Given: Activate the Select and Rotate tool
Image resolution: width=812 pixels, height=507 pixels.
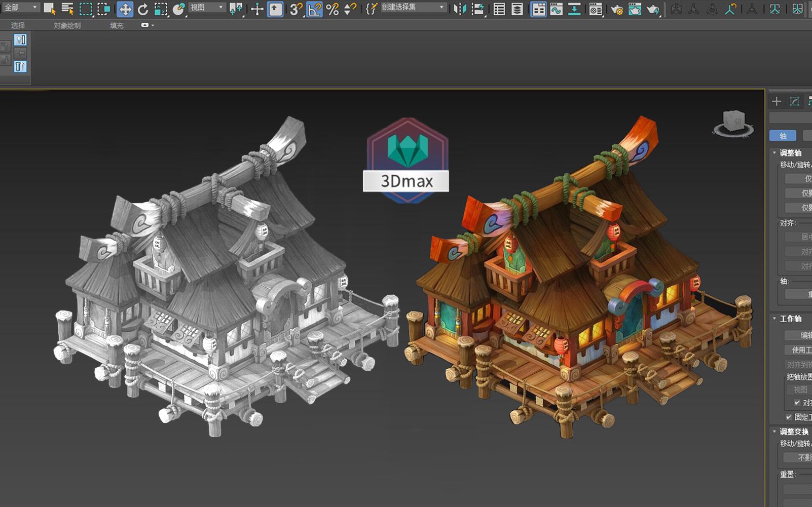Looking at the screenshot, I should [143, 8].
